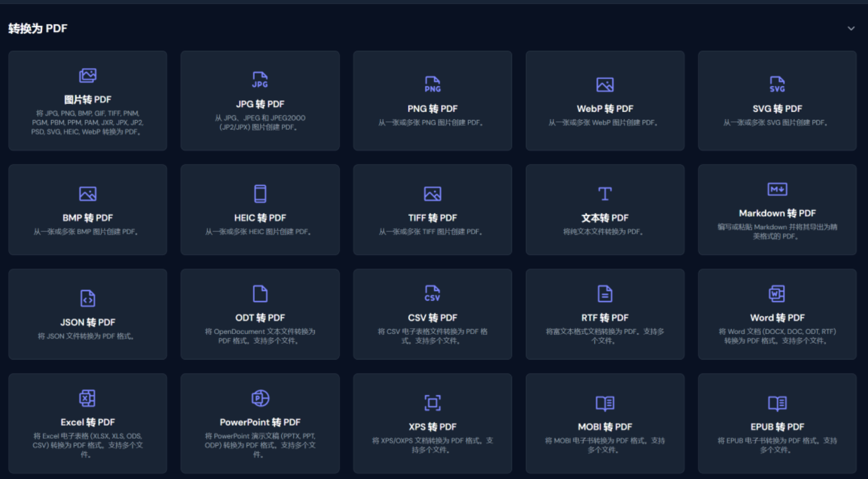Click the Excel 转 PDF spreadsheet icon
Image resolution: width=868 pixels, height=479 pixels.
tap(88, 398)
